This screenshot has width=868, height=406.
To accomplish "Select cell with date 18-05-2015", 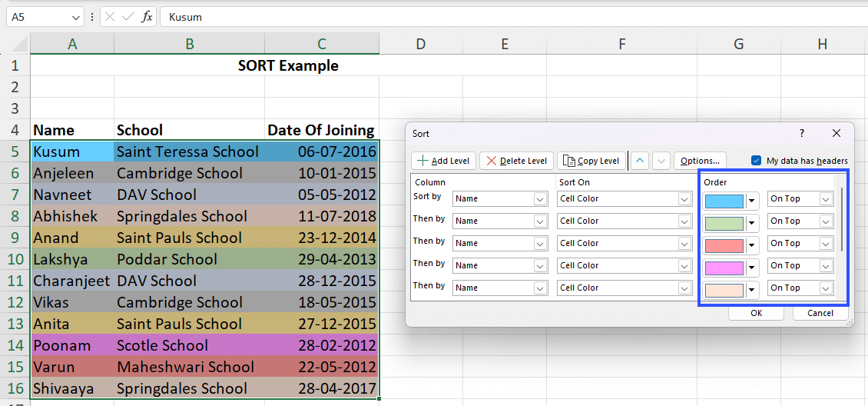I will tap(322, 302).
